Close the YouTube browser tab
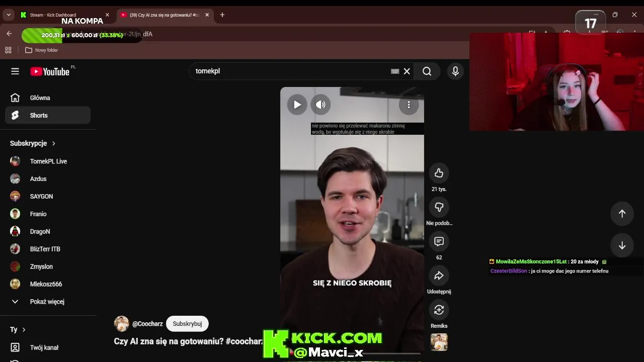The height and width of the screenshot is (362, 644). click(207, 15)
